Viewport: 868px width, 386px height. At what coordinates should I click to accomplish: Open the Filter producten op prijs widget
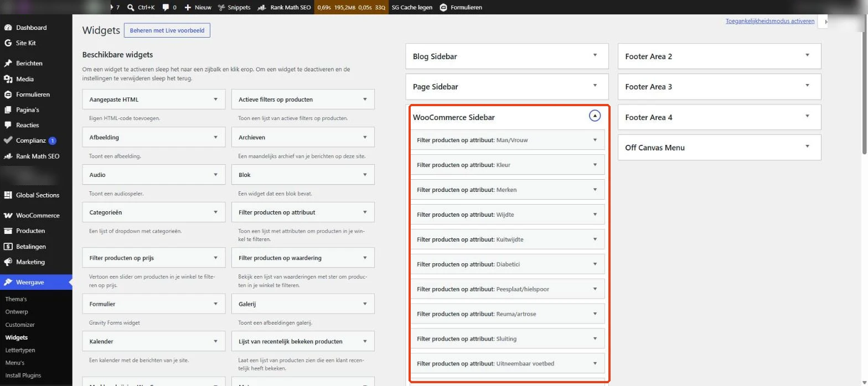click(154, 258)
